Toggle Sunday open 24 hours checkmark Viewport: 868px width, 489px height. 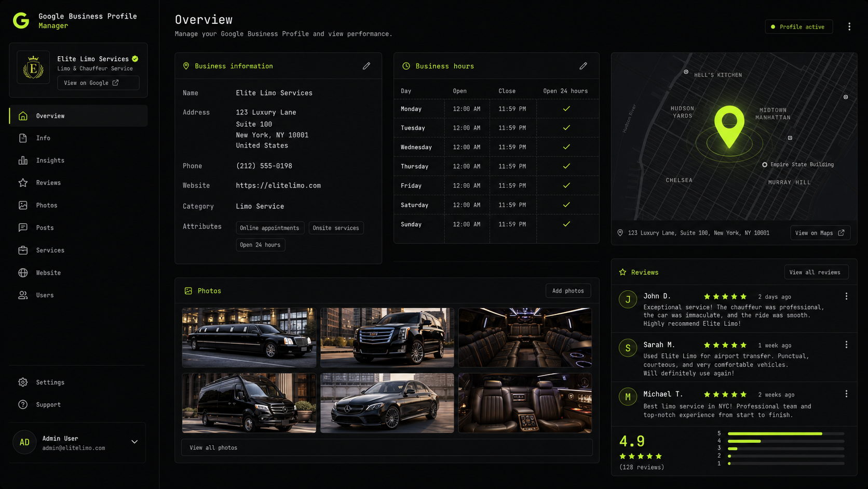[566, 224]
